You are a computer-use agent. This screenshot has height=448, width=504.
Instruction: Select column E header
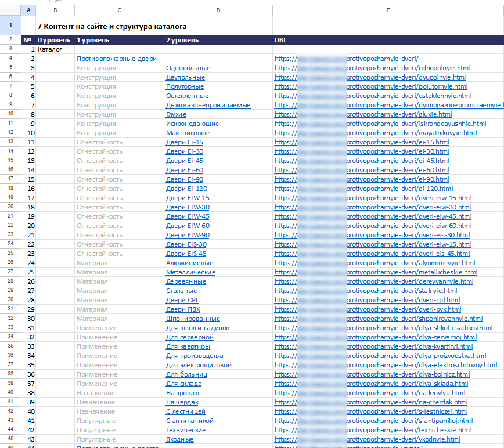coord(388,10)
